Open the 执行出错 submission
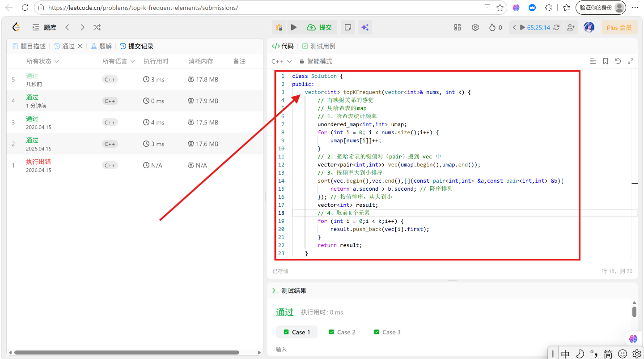The height and width of the screenshot is (359, 644). 135,165
